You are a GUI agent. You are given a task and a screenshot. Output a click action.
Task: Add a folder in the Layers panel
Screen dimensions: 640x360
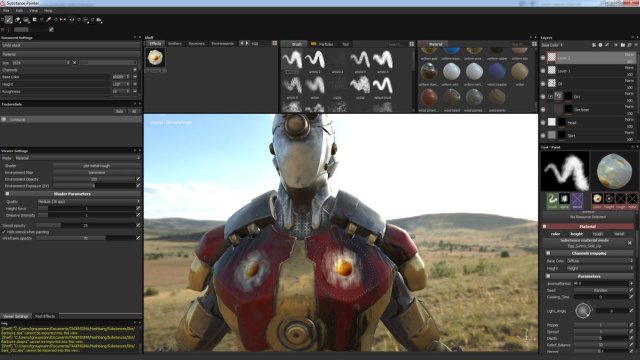click(622, 45)
